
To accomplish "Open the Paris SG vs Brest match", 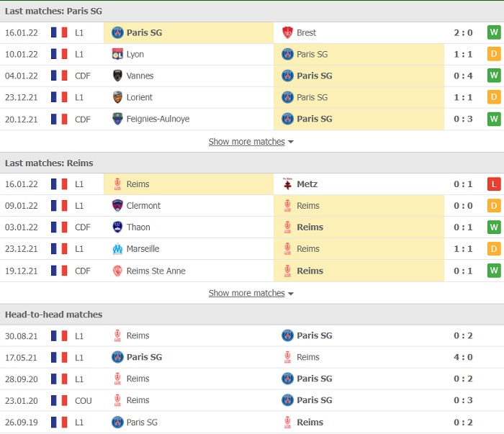I will point(252,32).
